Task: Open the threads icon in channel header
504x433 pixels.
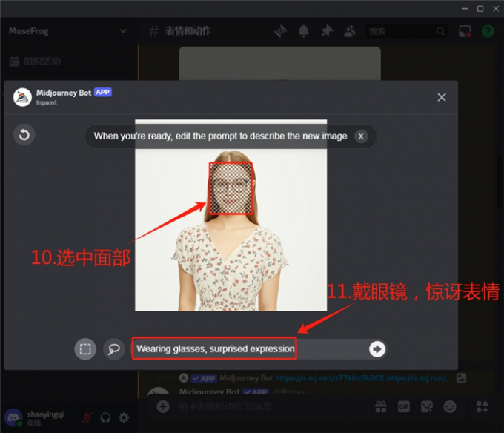Action: tap(280, 31)
